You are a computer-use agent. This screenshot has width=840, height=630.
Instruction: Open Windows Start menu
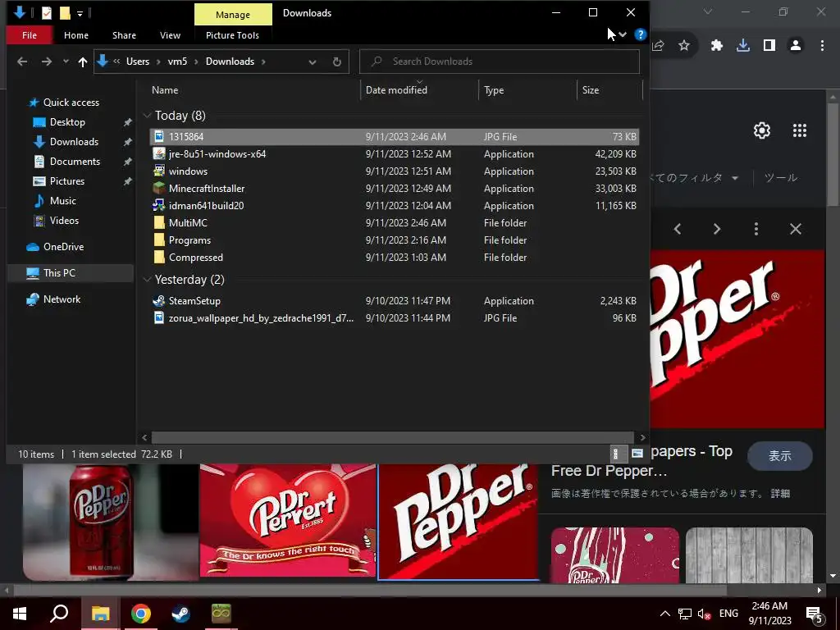click(x=20, y=614)
